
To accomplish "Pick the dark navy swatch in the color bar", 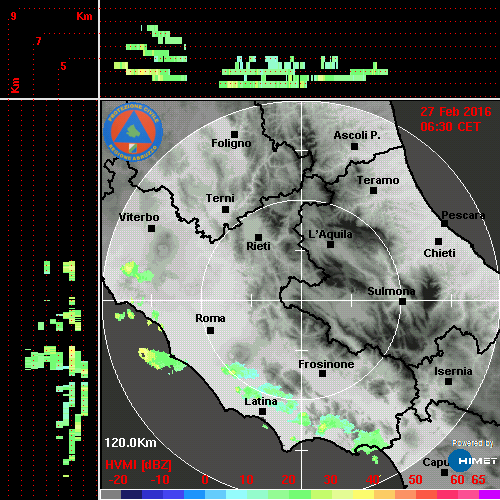I will coord(131,494).
